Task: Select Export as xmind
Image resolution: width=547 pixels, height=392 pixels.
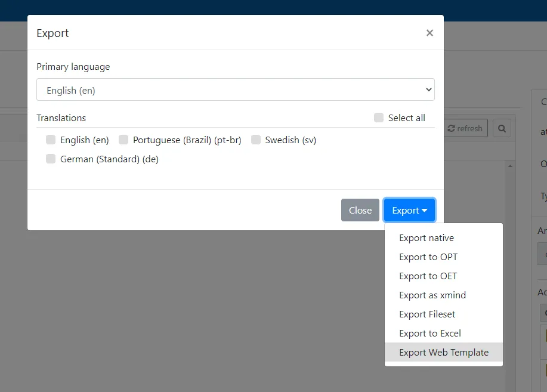Action: 432,295
